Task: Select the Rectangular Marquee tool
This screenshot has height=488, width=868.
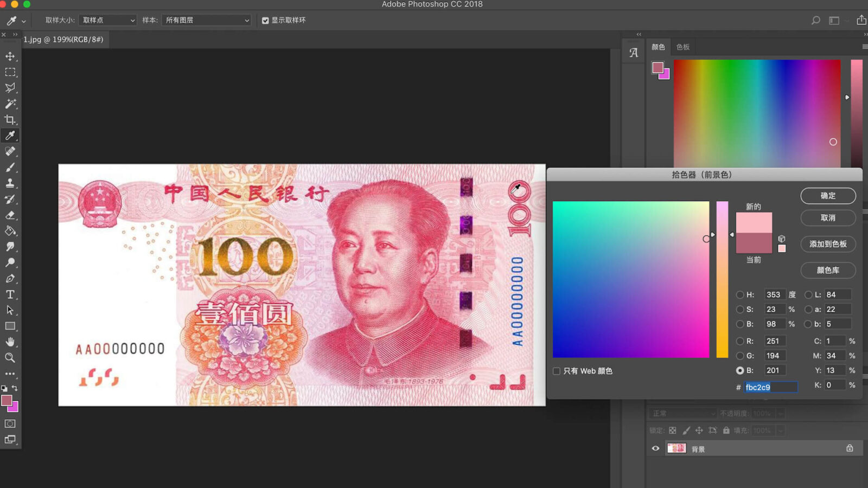Action: click(x=10, y=72)
